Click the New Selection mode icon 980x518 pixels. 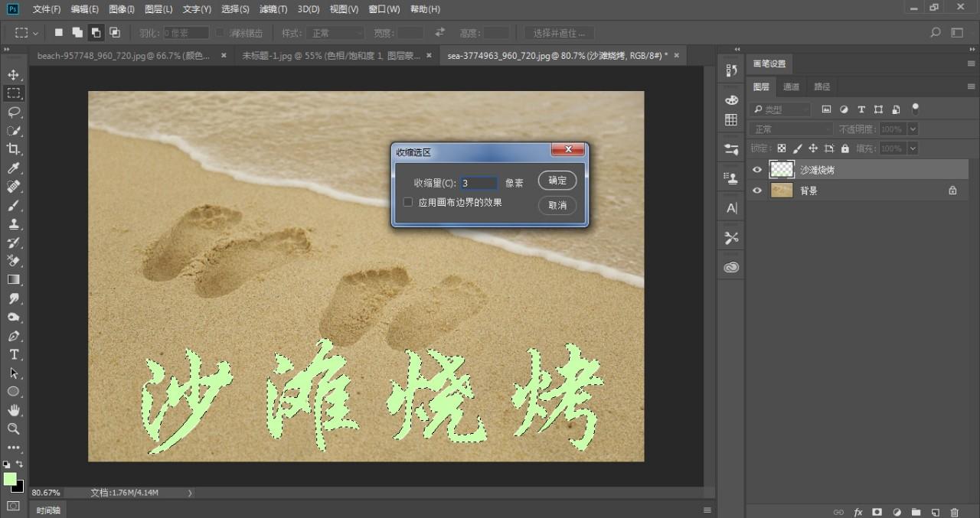coord(59,33)
